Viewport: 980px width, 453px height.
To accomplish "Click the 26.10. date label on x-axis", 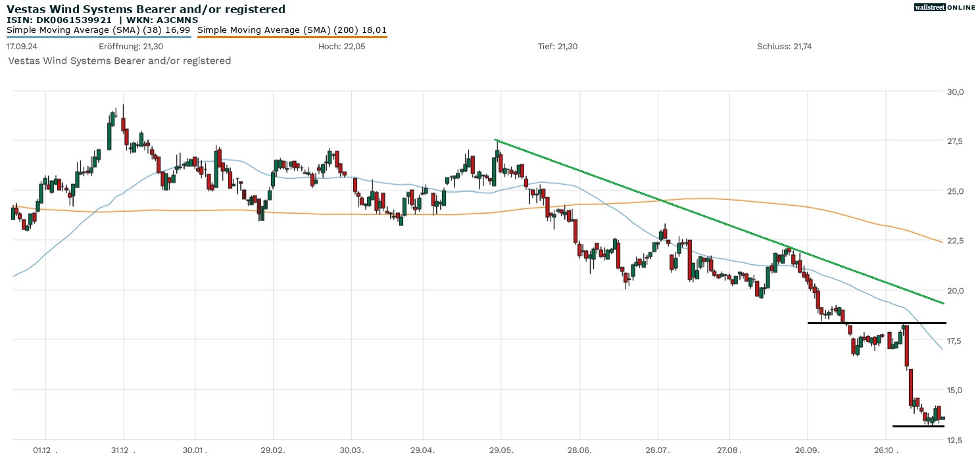I will click(x=887, y=450).
